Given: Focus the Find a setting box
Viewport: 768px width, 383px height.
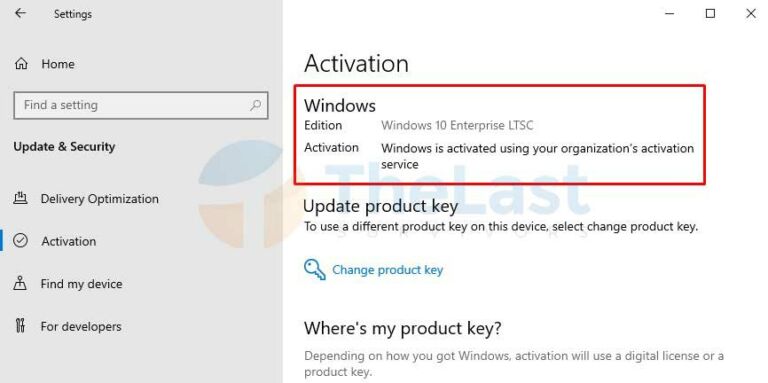Looking at the screenshot, I should (141, 105).
